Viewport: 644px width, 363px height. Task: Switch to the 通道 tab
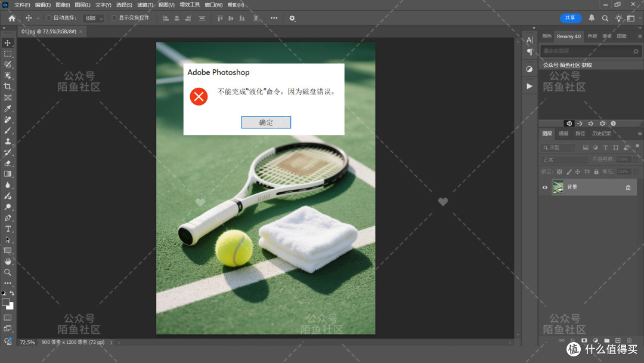pyautogui.click(x=563, y=134)
